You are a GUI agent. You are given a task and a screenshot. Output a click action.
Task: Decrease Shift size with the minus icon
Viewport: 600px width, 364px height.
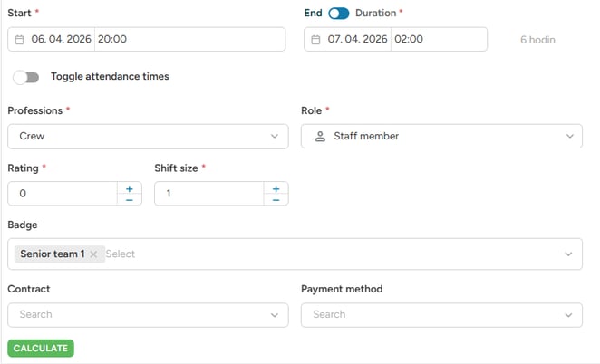coord(276,200)
